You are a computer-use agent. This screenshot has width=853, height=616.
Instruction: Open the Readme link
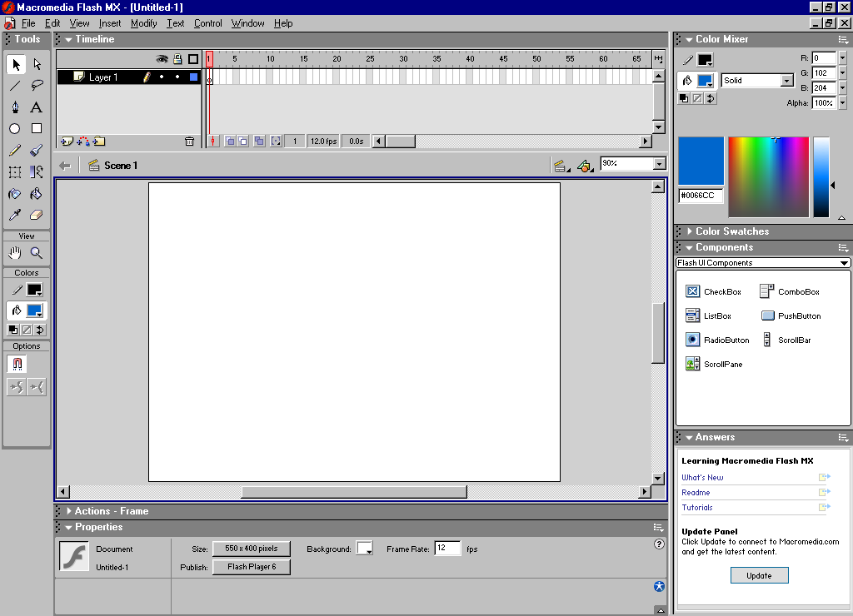[x=696, y=493]
